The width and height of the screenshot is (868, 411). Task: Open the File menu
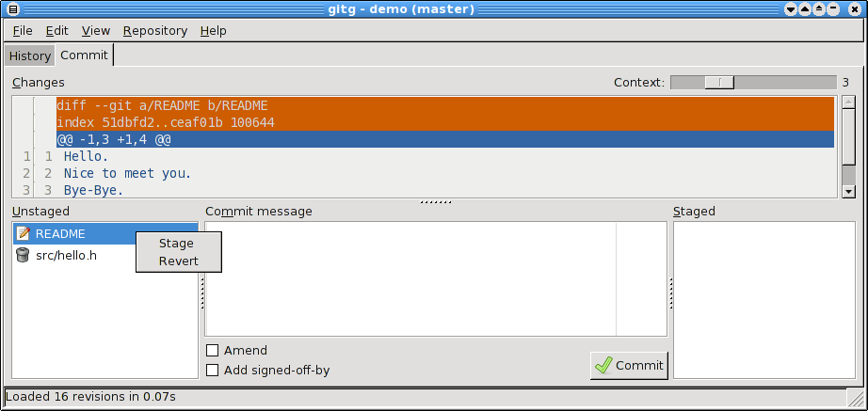23,31
